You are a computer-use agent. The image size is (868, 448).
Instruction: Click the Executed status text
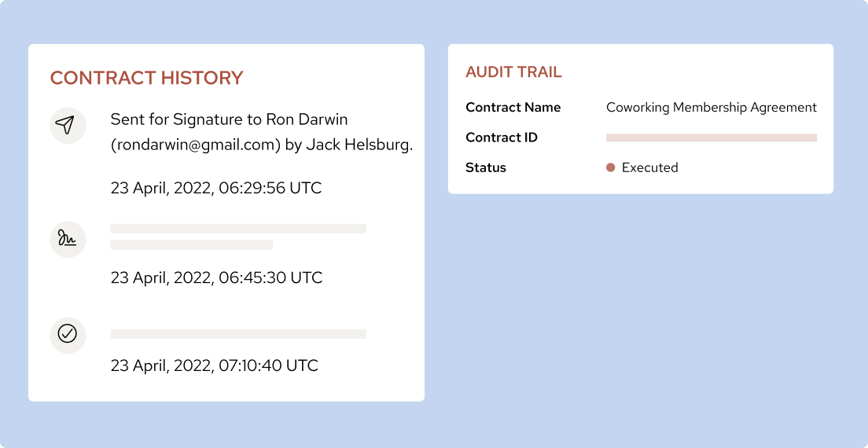[x=649, y=167]
